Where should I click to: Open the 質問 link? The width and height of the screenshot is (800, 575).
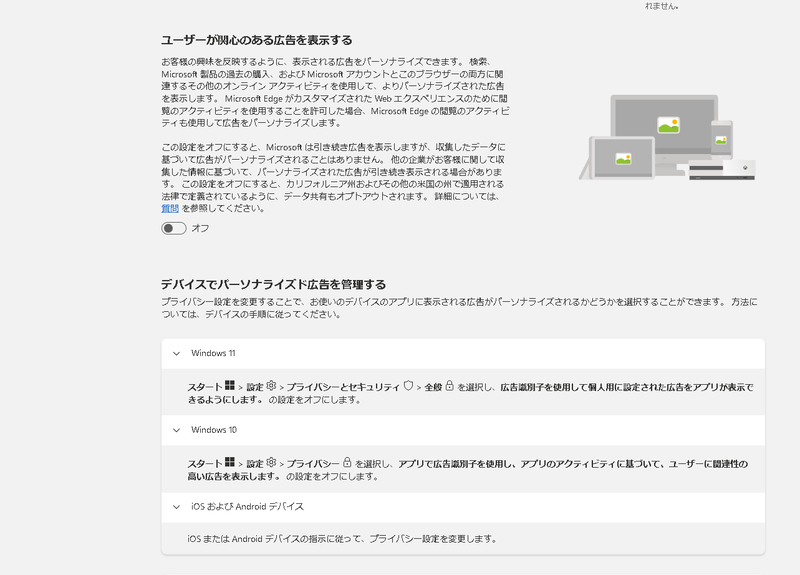click(170, 208)
